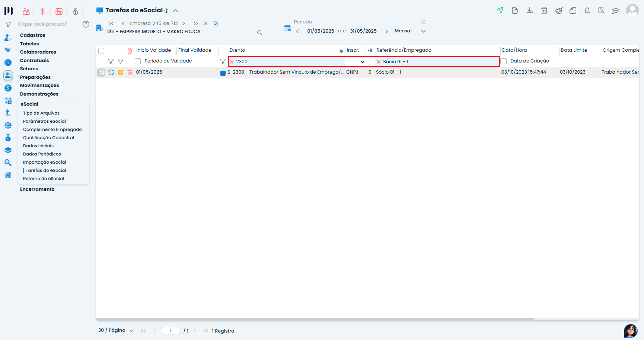Open the 30 / Página size dropdown

tap(131, 331)
